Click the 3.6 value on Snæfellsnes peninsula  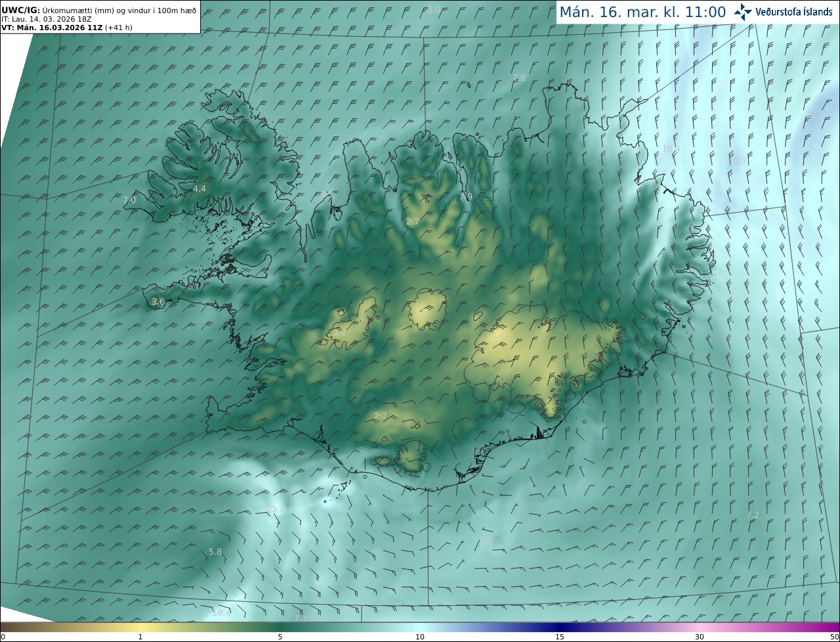point(158,302)
